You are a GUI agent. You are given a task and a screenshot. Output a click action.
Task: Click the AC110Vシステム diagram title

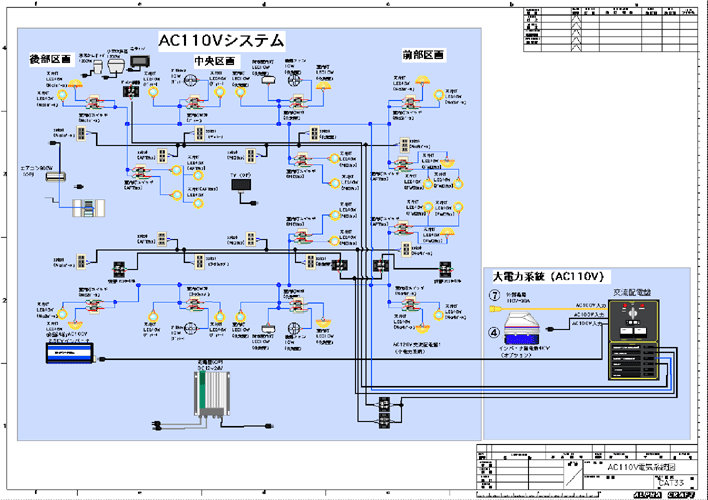(221, 41)
